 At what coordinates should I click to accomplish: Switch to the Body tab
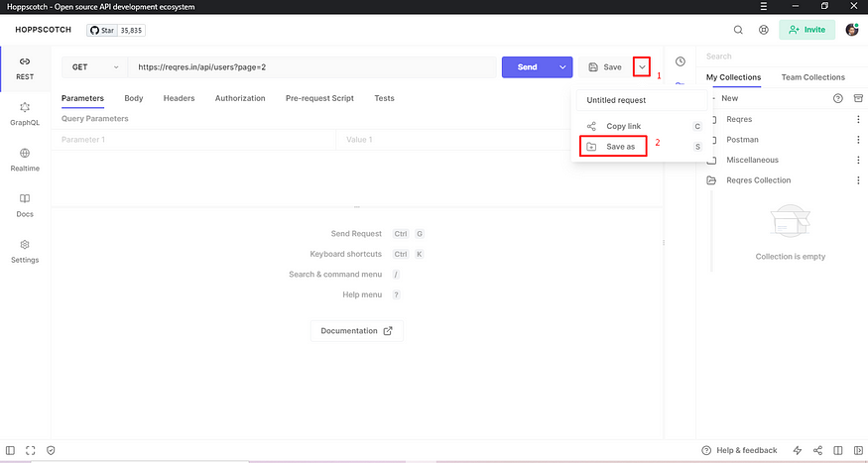click(x=133, y=98)
